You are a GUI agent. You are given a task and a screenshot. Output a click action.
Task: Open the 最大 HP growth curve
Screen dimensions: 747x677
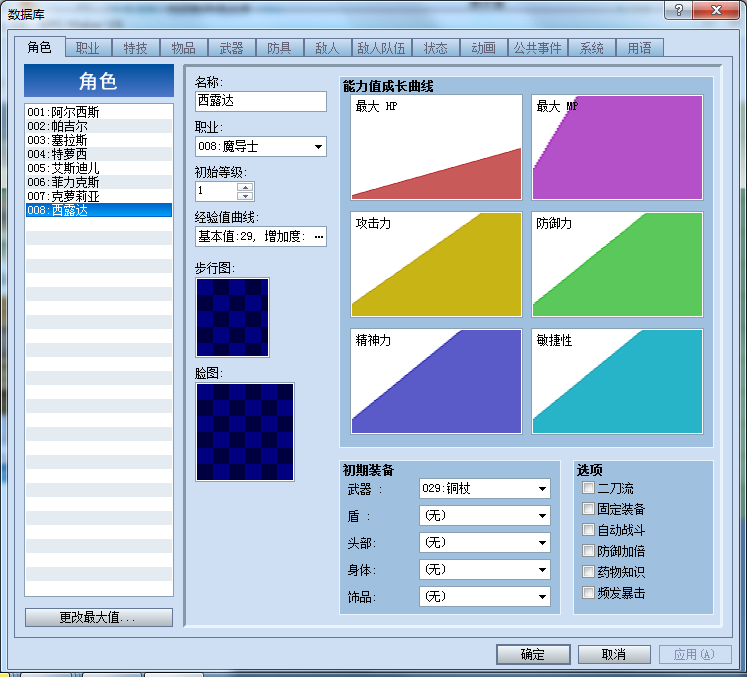pos(436,147)
